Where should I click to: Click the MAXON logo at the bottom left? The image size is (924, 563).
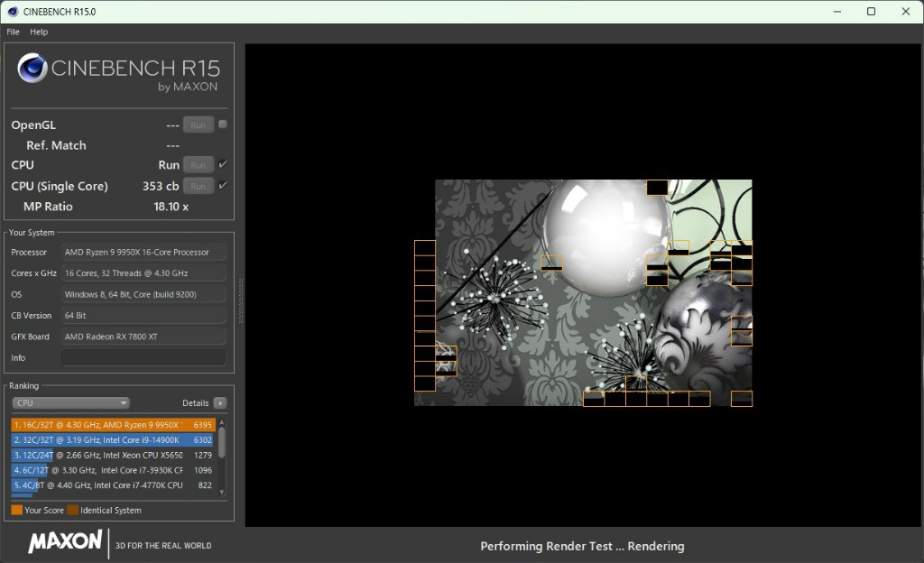click(x=65, y=542)
